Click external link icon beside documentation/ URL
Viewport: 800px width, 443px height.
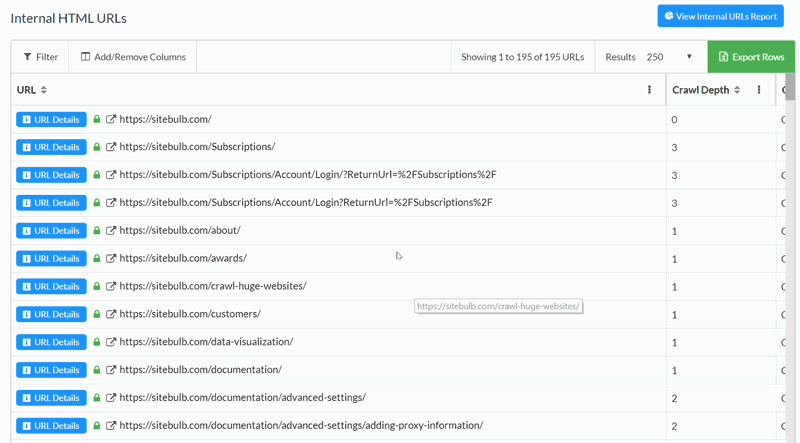coord(111,370)
